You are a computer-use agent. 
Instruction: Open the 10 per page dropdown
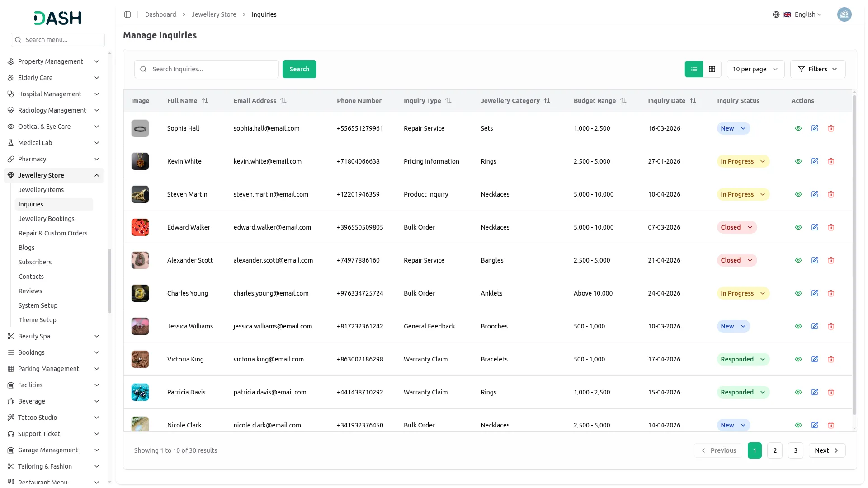click(755, 69)
